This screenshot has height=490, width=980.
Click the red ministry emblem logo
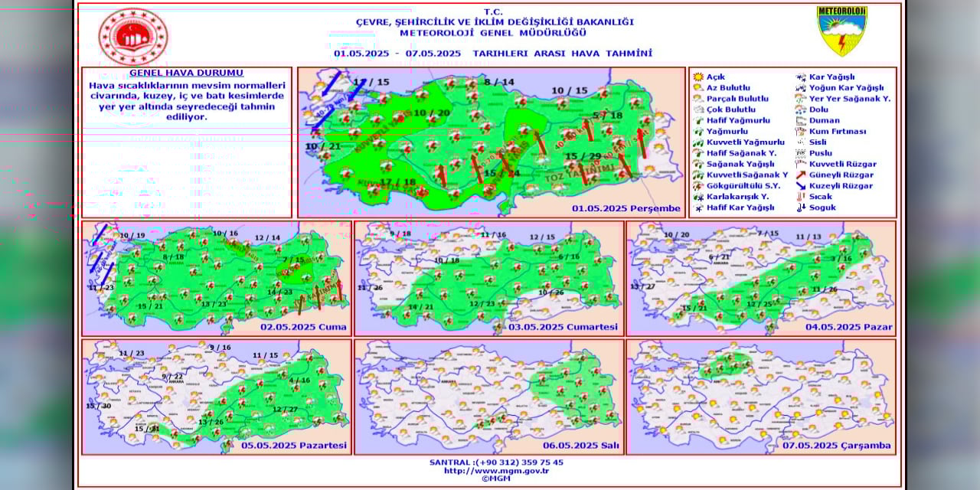coord(132,36)
